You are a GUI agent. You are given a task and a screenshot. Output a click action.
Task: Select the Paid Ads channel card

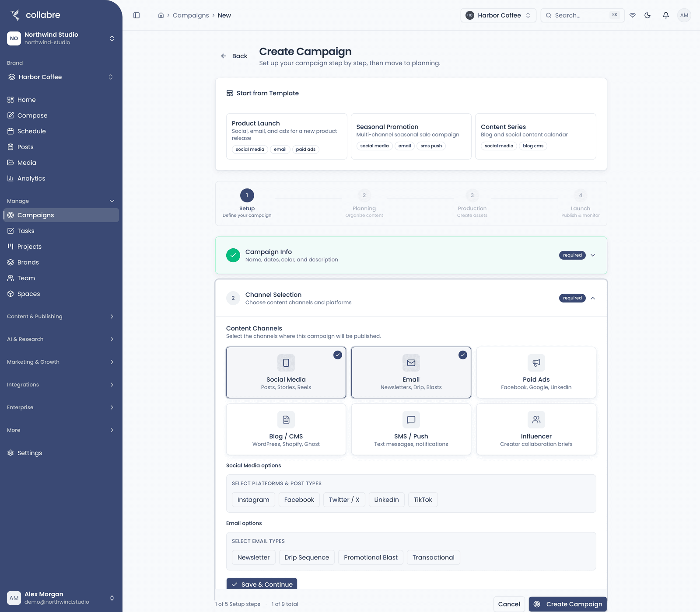click(536, 372)
